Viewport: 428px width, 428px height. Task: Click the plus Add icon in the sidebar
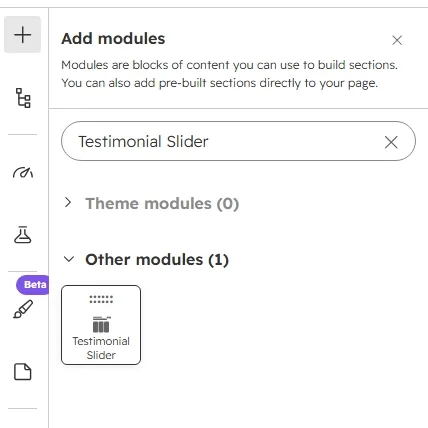22,35
